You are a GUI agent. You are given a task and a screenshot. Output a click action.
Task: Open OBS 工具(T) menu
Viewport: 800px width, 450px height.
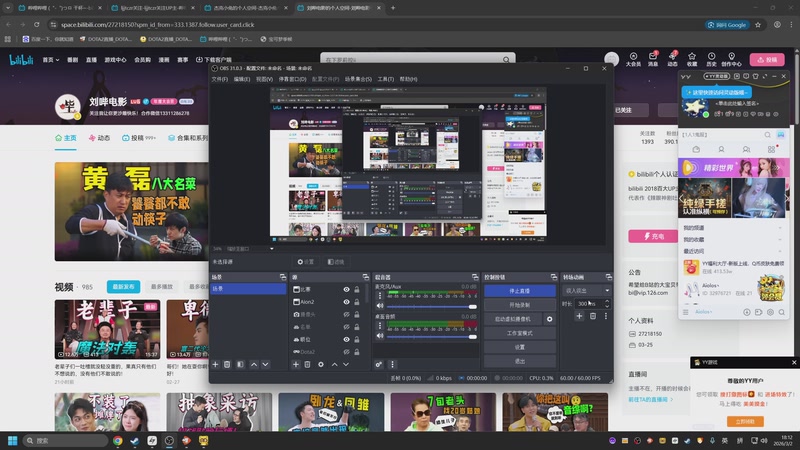click(386, 79)
